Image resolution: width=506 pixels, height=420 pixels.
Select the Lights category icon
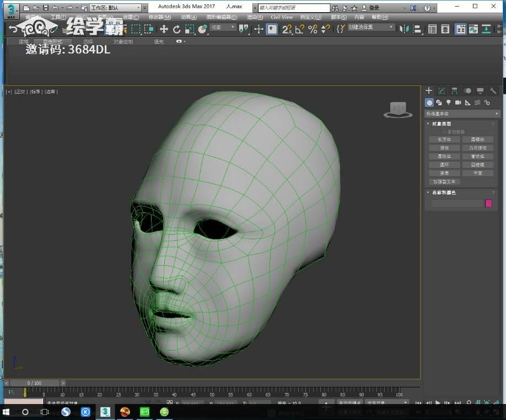(x=449, y=103)
